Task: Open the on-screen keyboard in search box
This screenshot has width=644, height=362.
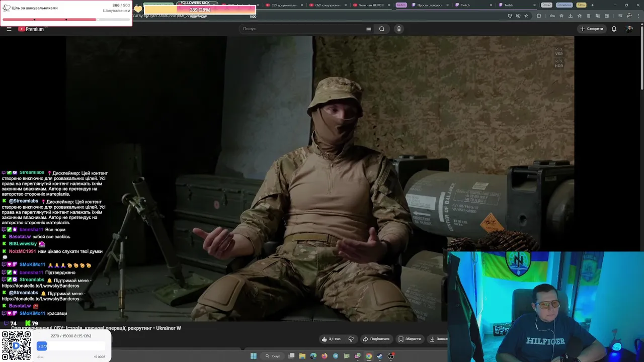Action: 369,29
